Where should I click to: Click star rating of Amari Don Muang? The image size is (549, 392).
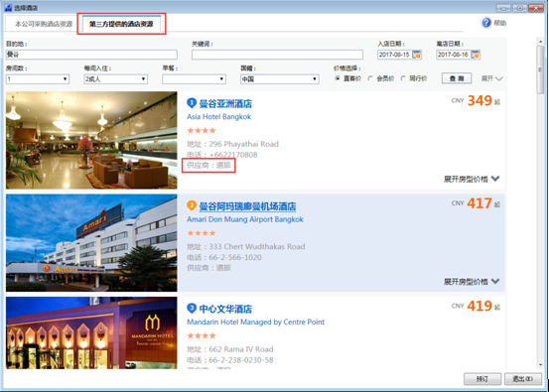(x=202, y=233)
